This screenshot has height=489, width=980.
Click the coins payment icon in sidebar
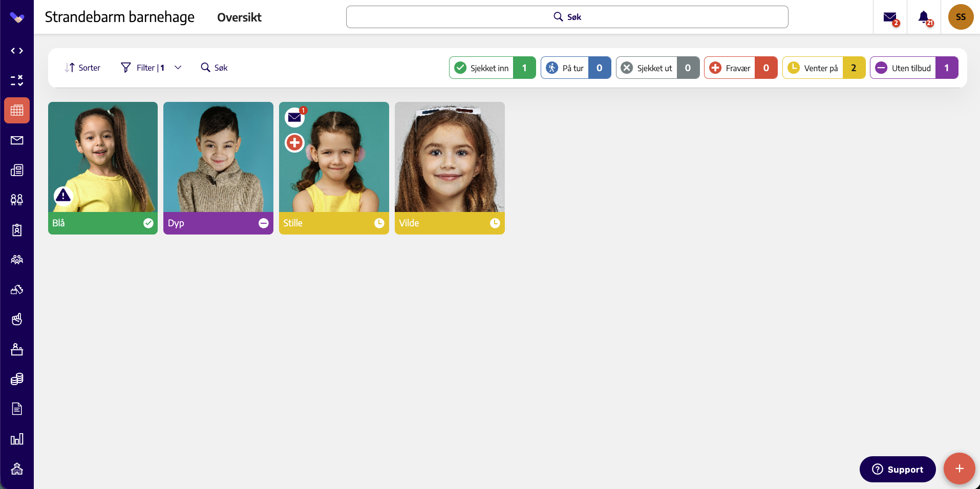point(17,379)
